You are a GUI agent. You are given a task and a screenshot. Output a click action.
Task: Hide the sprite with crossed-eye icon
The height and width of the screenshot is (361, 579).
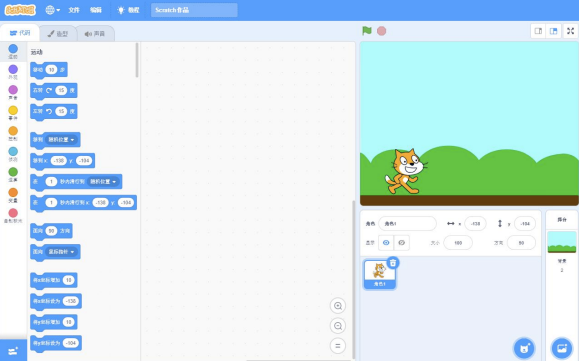[402, 243]
